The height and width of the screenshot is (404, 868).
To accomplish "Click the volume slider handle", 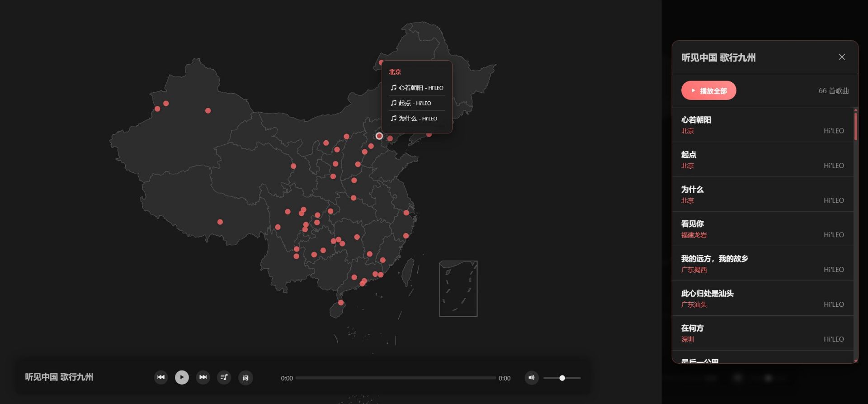I will (x=562, y=378).
